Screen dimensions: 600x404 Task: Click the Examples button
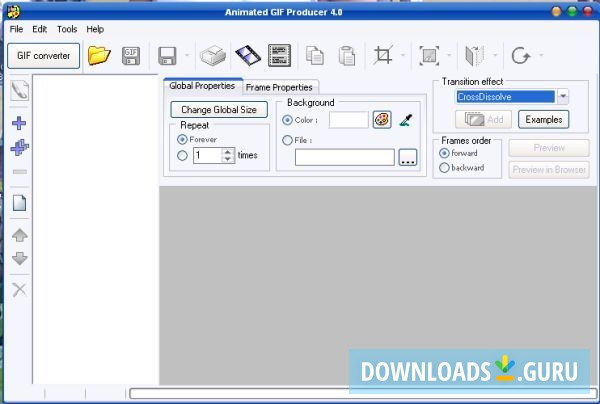pyautogui.click(x=544, y=120)
